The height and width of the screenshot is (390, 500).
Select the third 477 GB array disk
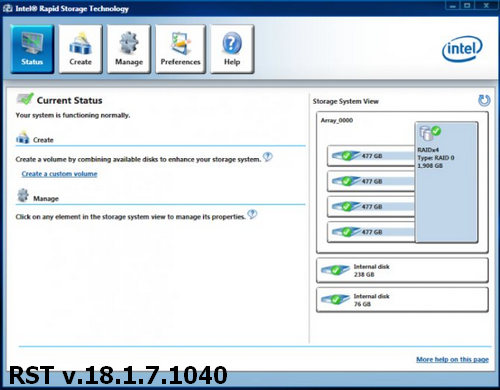point(371,206)
